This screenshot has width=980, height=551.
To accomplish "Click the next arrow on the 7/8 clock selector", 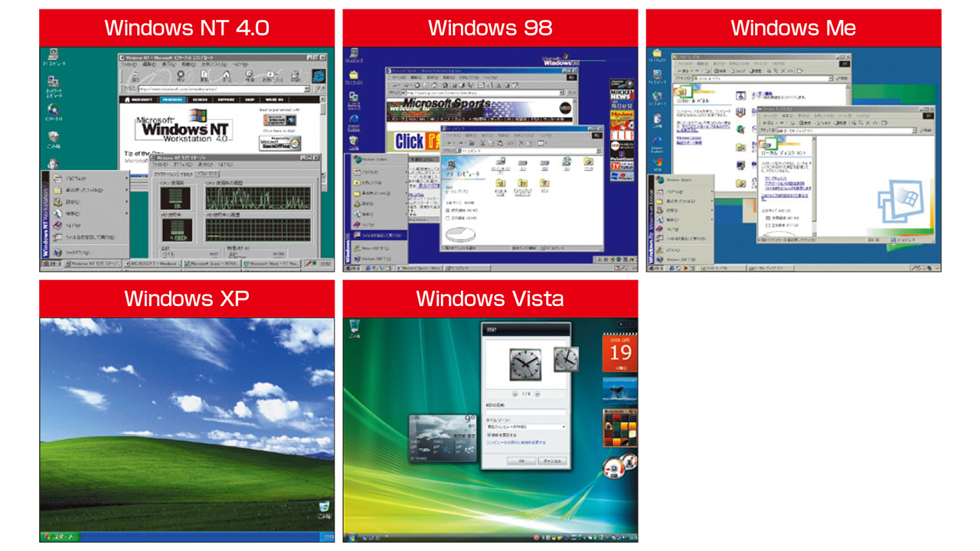I will tap(537, 393).
